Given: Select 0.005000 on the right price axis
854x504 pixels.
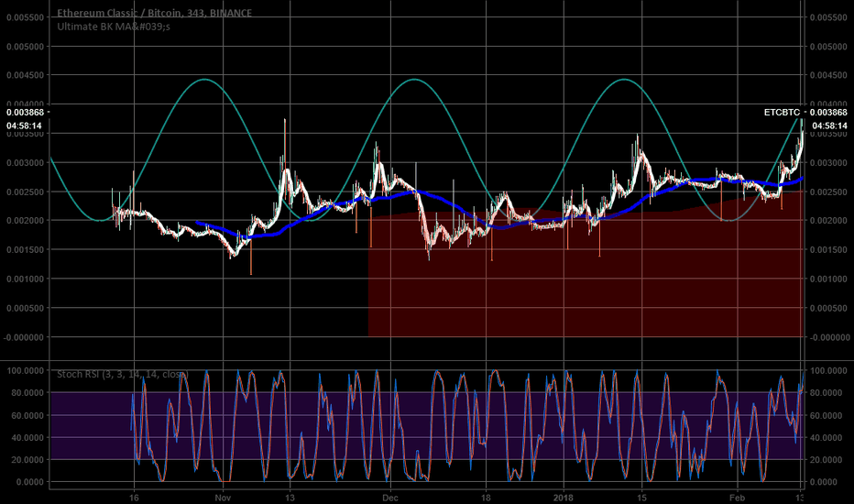Looking at the screenshot, I should pyautogui.click(x=829, y=47).
